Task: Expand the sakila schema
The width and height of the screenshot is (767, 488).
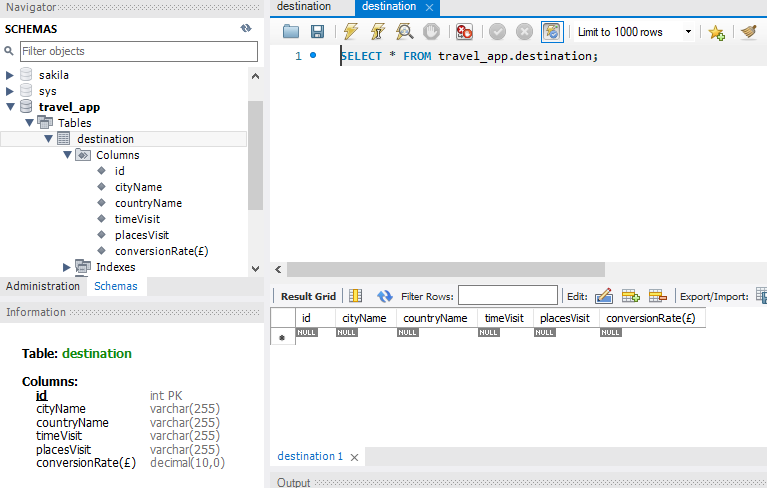Action: click(x=9, y=75)
